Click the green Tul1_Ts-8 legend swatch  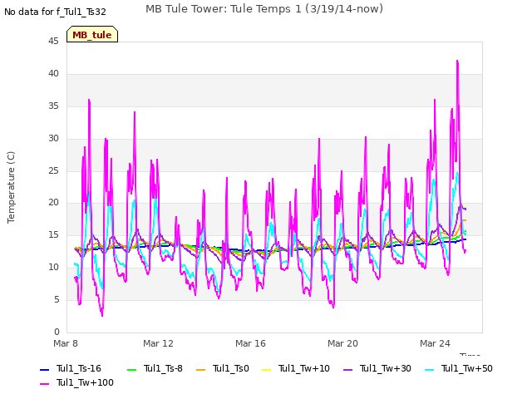click(131, 369)
